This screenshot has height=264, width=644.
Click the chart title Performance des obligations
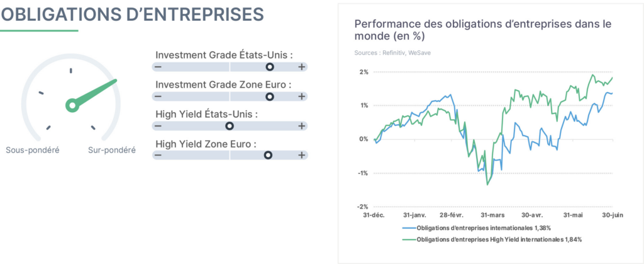coord(483,30)
